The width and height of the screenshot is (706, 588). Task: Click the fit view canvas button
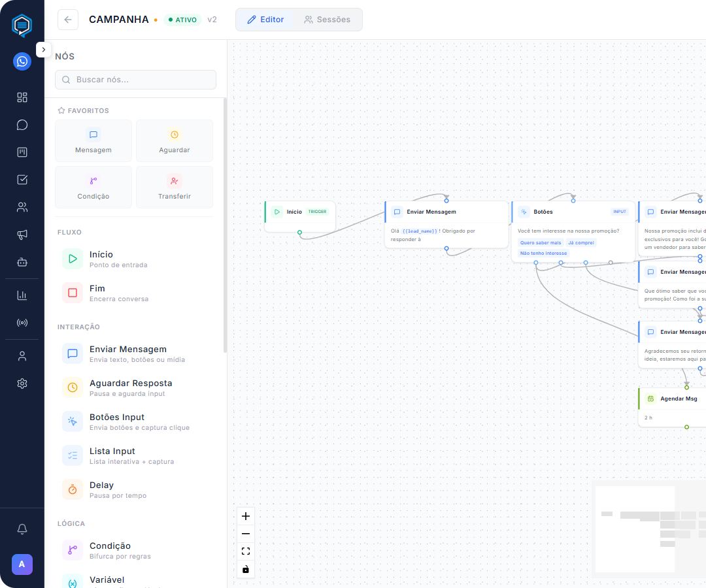[x=246, y=551]
